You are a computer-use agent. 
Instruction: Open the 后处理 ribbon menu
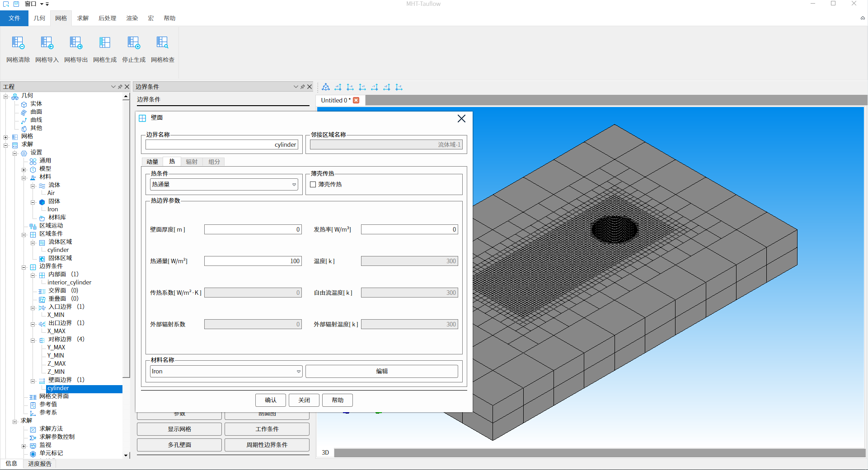[x=107, y=18]
